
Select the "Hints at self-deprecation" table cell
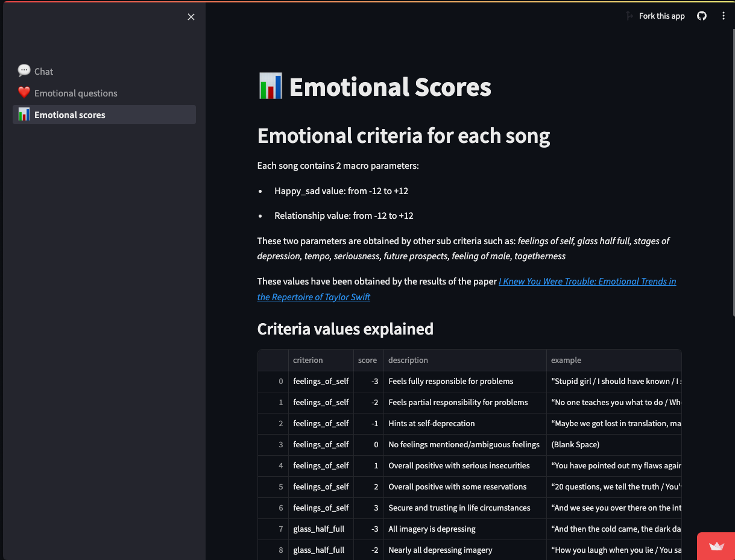click(432, 423)
